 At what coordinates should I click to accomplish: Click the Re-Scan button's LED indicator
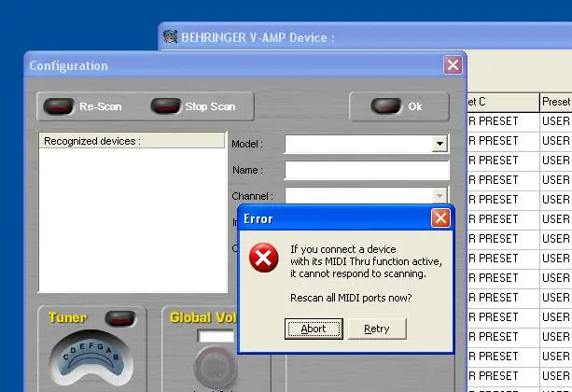59,106
